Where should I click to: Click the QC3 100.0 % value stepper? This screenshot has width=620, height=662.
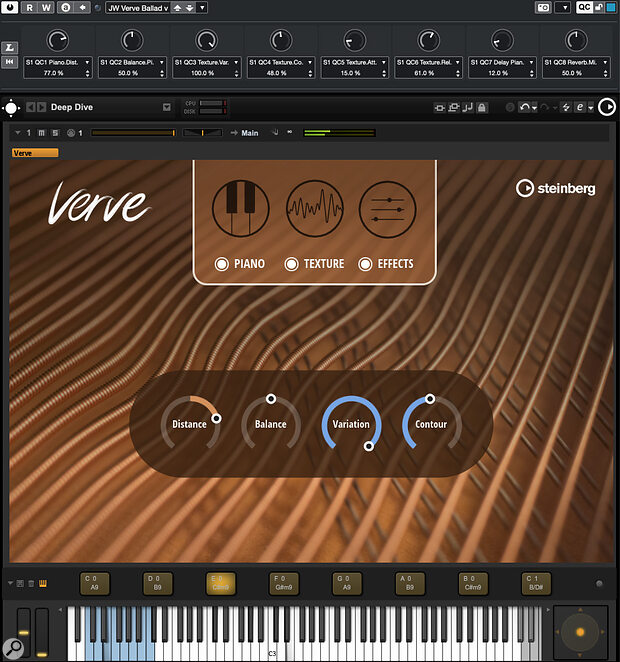click(x=236, y=73)
